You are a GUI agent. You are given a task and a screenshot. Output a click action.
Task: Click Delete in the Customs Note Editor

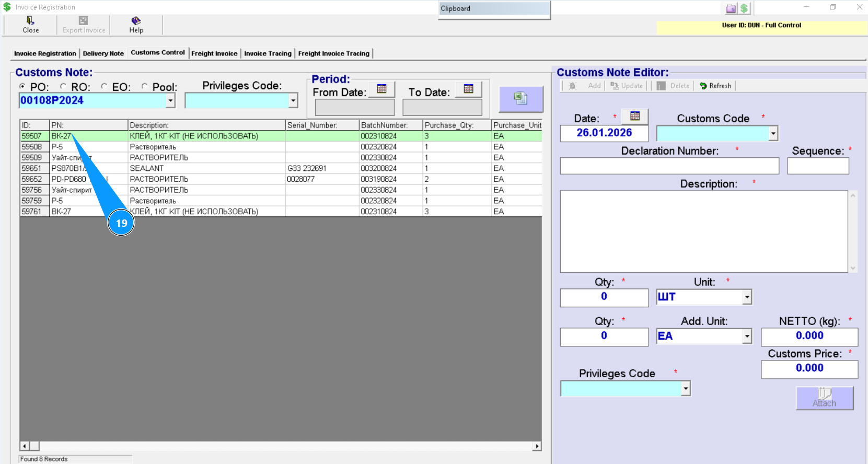coord(673,86)
